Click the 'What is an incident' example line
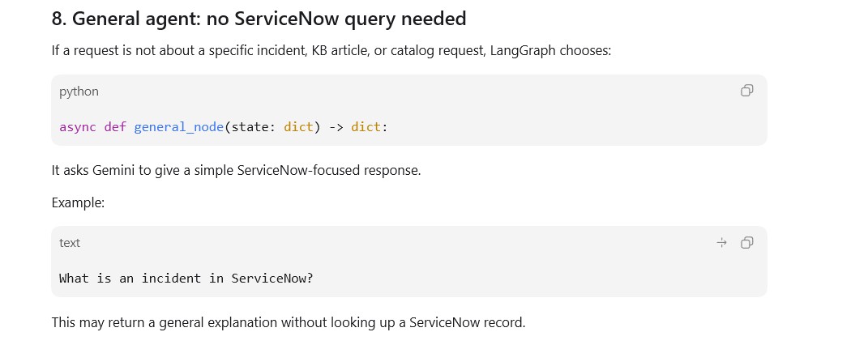Screen dimensions: 868x349 186,279
